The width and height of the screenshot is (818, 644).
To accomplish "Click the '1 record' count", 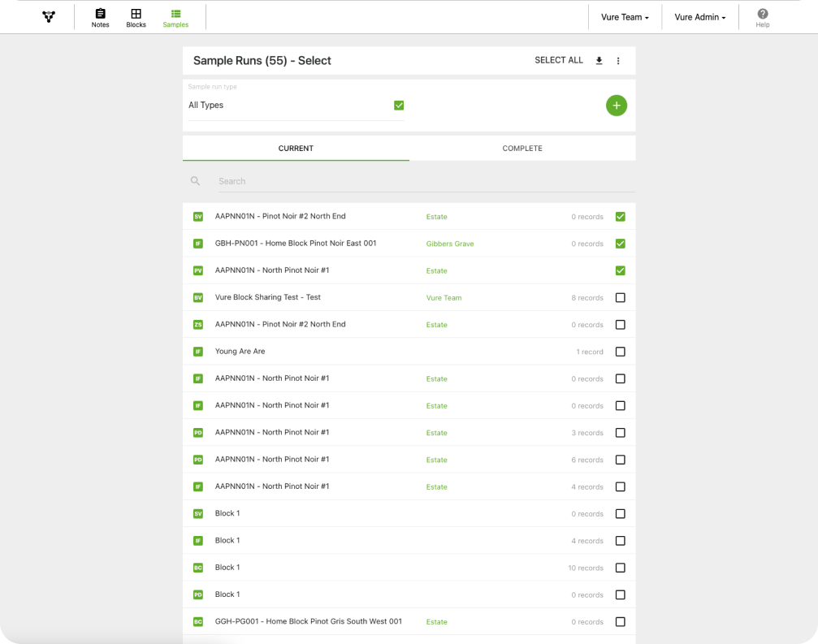I will click(590, 352).
